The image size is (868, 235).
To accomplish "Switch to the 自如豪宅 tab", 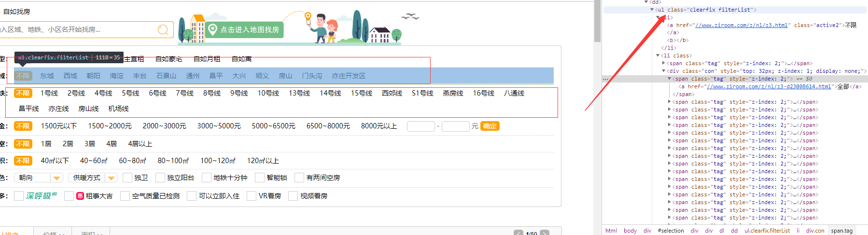I will click(169, 59).
